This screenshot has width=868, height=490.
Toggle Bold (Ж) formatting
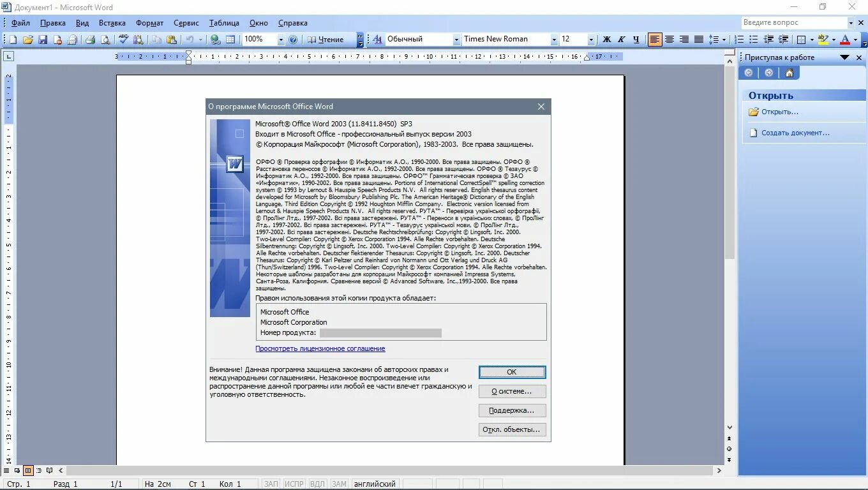click(x=607, y=40)
